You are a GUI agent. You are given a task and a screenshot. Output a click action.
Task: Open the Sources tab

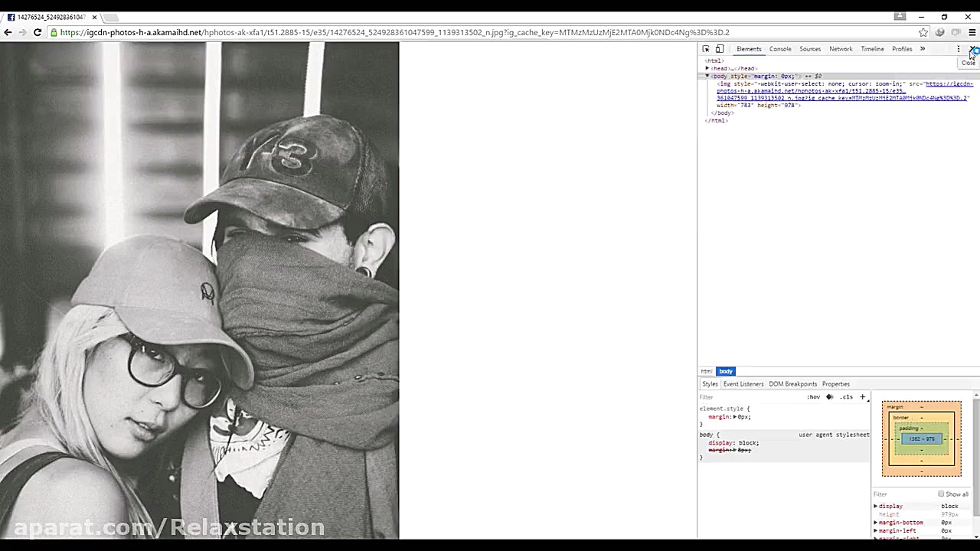coord(810,49)
